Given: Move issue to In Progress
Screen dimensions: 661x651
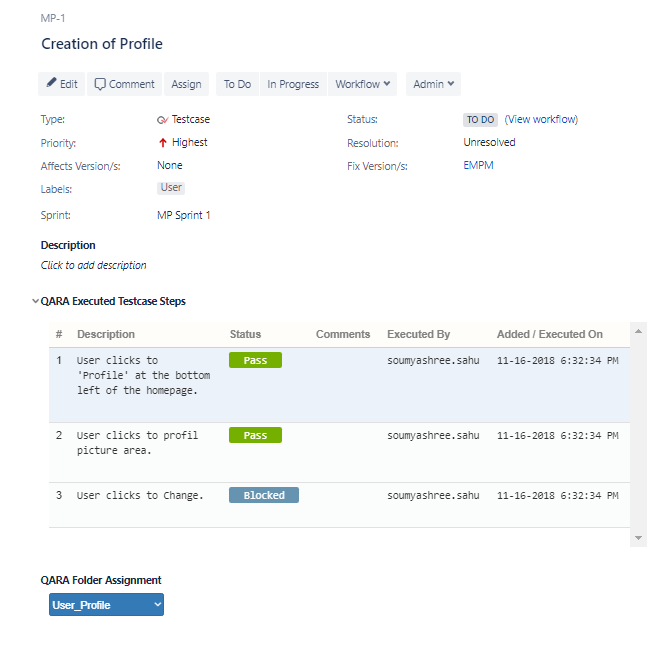Looking at the screenshot, I should tap(293, 84).
